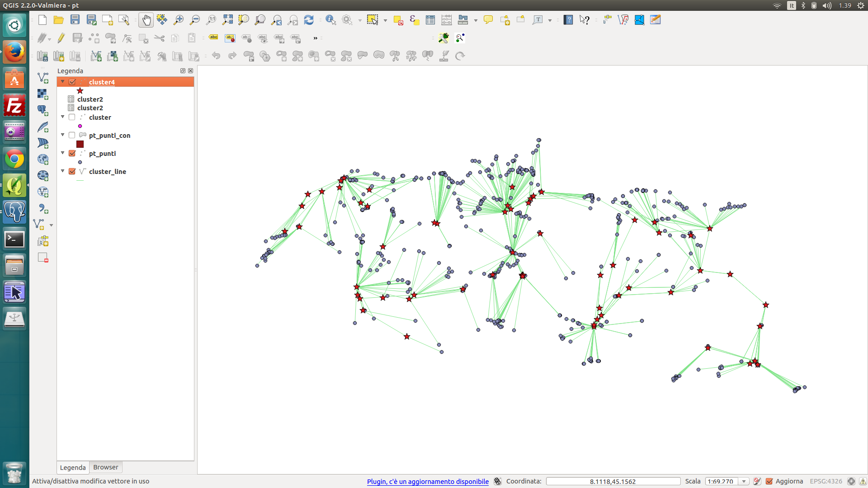Select the Pan Map hand tool
The height and width of the screenshot is (488, 868).
click(x=146, y=20)
